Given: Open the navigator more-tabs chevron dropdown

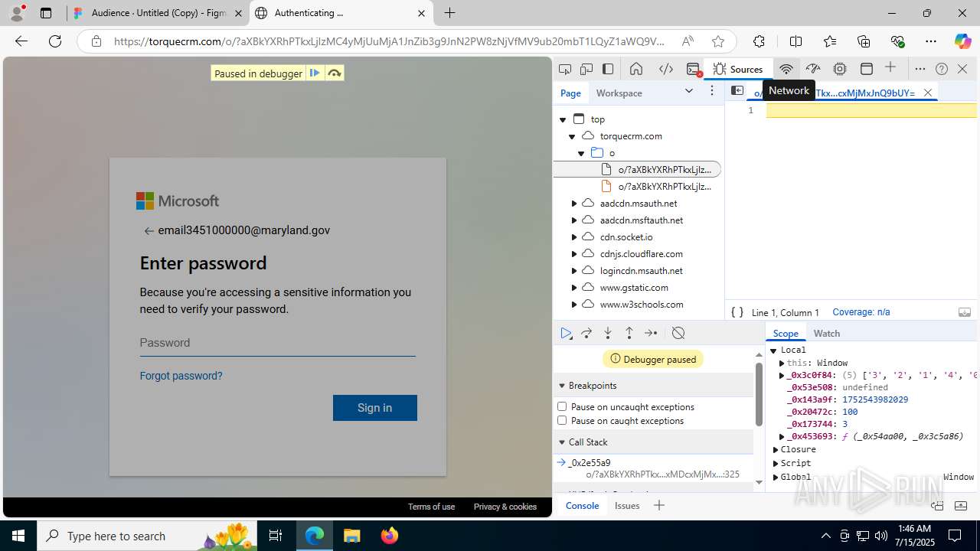Looking at the screenshot, I should (689, 91).
